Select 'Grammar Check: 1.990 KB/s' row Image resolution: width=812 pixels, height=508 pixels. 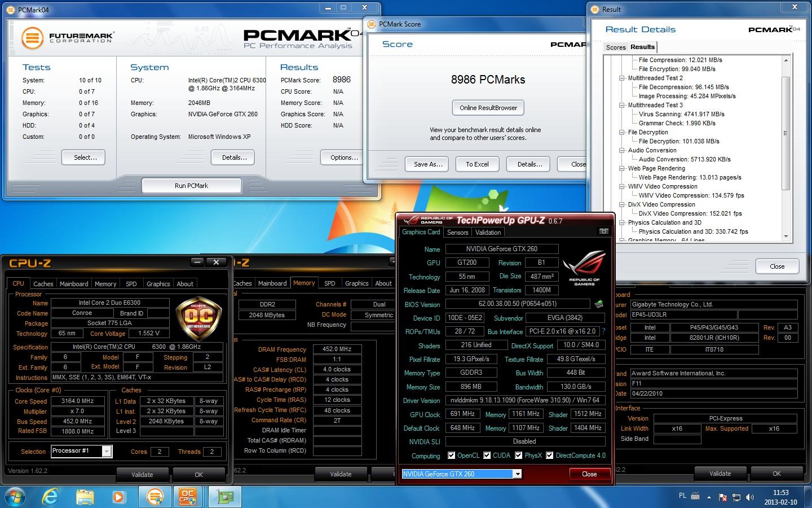coord(677,123)
